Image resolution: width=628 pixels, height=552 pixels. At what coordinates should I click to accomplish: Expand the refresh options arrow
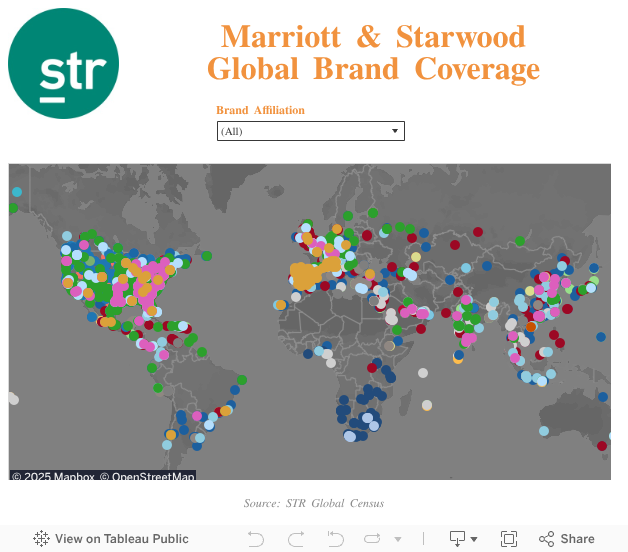397,539
